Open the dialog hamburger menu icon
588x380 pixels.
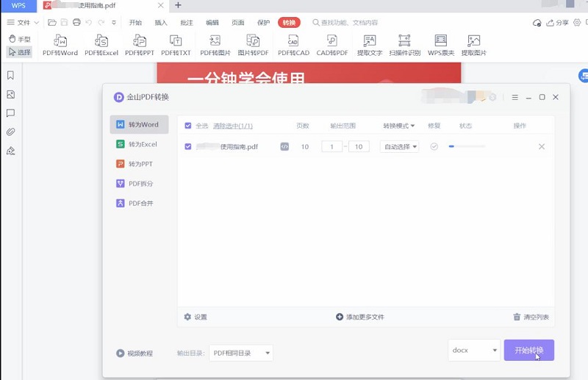pyautogui.click(x=515, y=97)
